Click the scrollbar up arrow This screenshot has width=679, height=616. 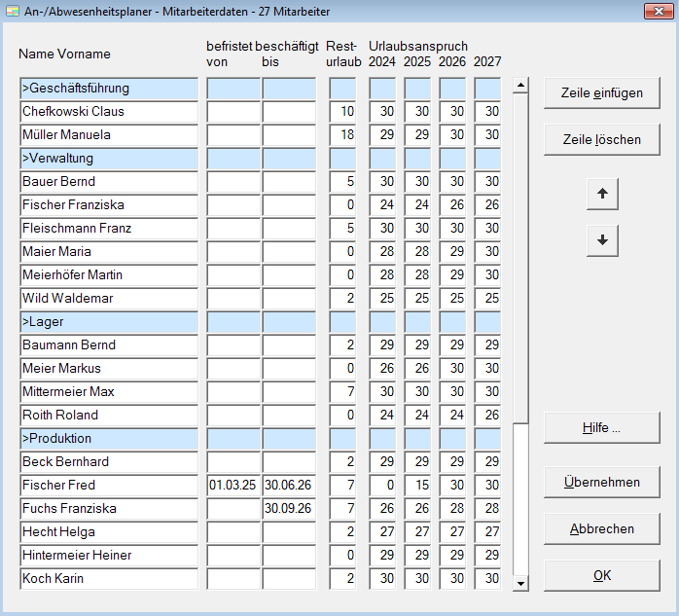(x=520, y=86)
